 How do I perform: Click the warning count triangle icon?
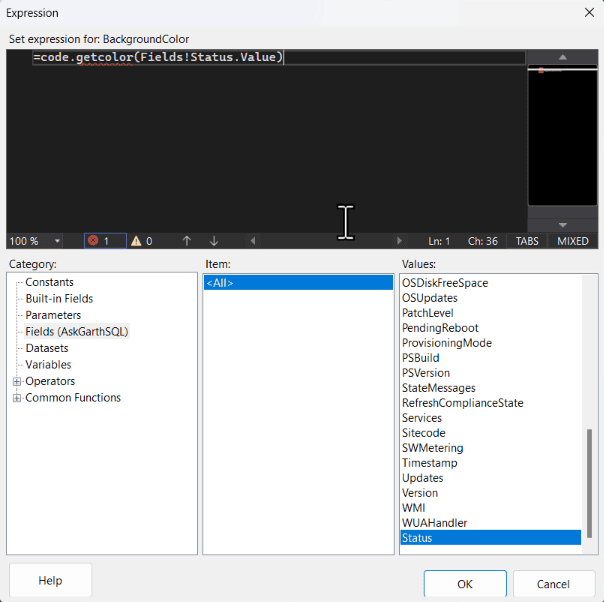(x=136, y=241)
